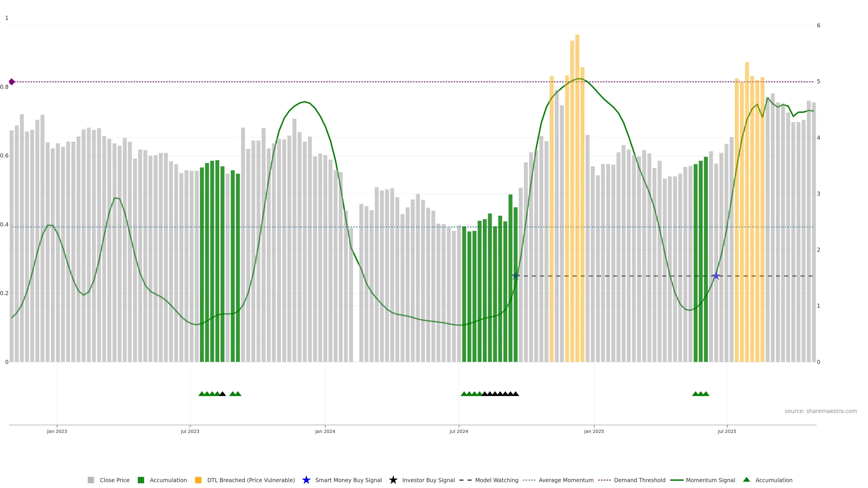868x488 pixels.
Task: Click the orange DTL Breached legend square
Action: (198, 480)
